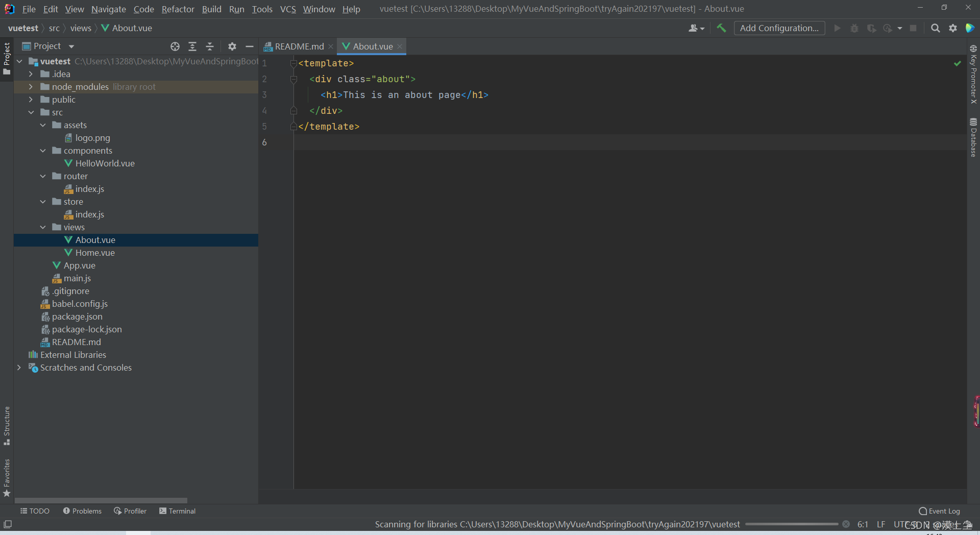Open the Project tool window stripe
The width and height of the screenshot is (980, 535).
point(7,58)
